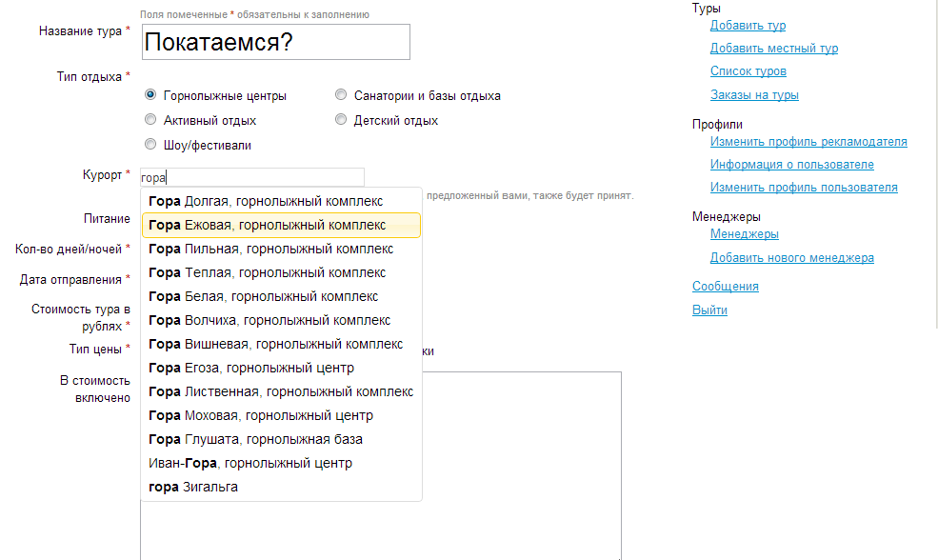Viewport: 938px width, 560px height.
Task: Open Добавить нового менеджера link
Action: 791,258
